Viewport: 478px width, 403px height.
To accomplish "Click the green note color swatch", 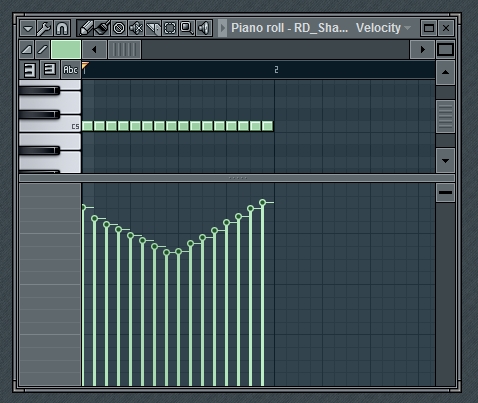I will (x=66, y=50).
